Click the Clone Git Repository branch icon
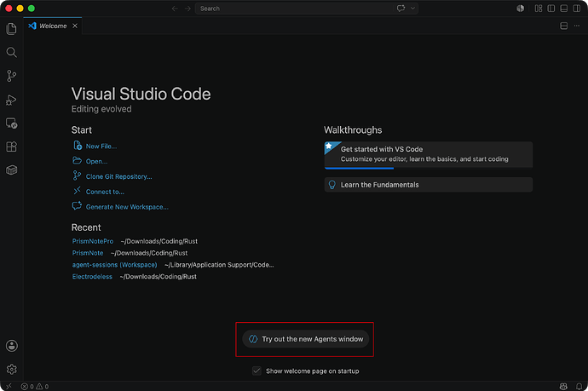 (x=77, y=175)
